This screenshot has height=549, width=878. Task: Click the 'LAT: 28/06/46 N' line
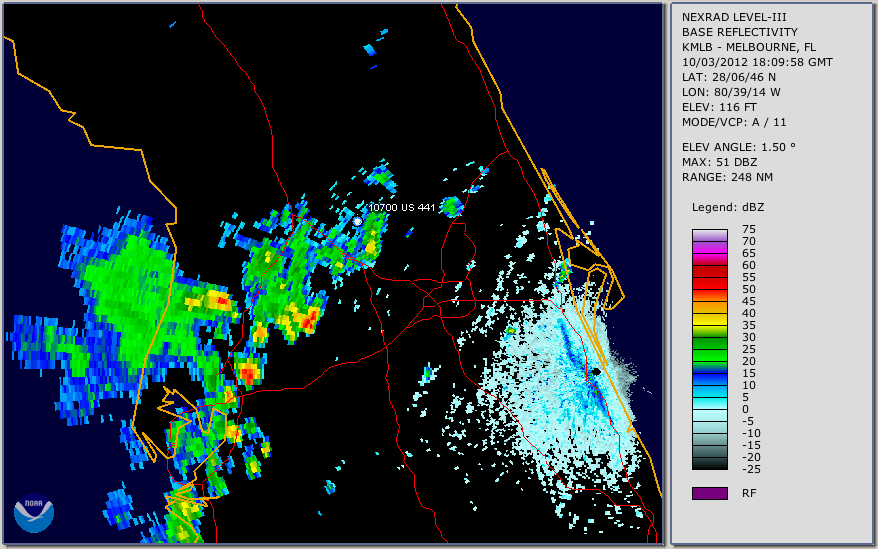728,77
